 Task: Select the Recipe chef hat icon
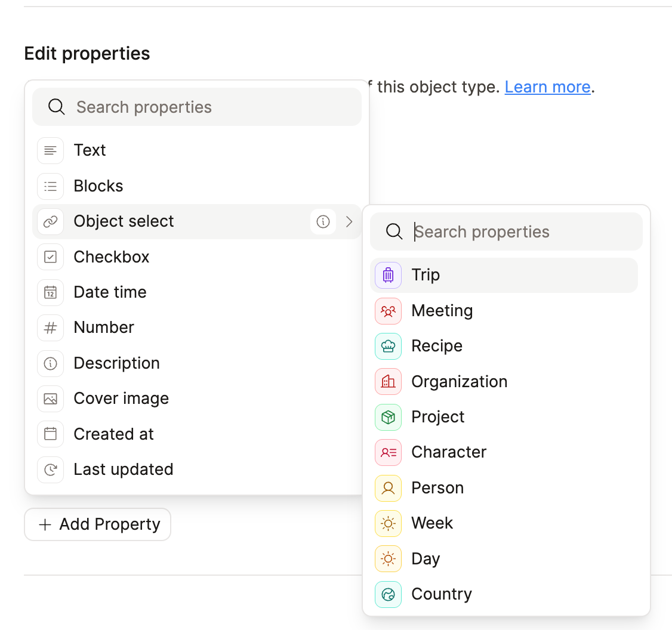388,346
